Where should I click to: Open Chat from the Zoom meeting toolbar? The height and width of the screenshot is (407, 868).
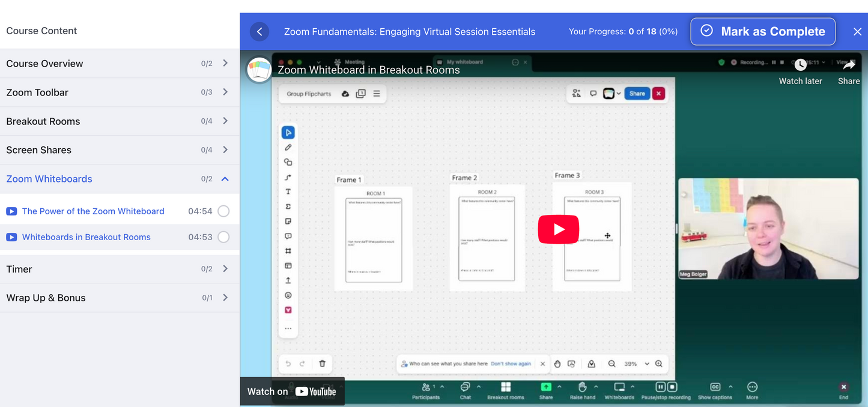[x=465, y=387]
